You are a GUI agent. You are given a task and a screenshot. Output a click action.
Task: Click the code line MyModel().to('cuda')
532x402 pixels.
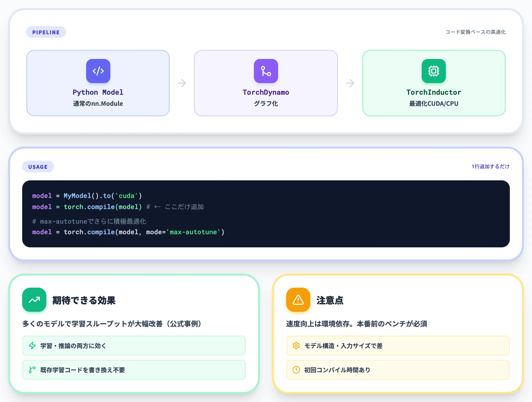coord(87,196)
